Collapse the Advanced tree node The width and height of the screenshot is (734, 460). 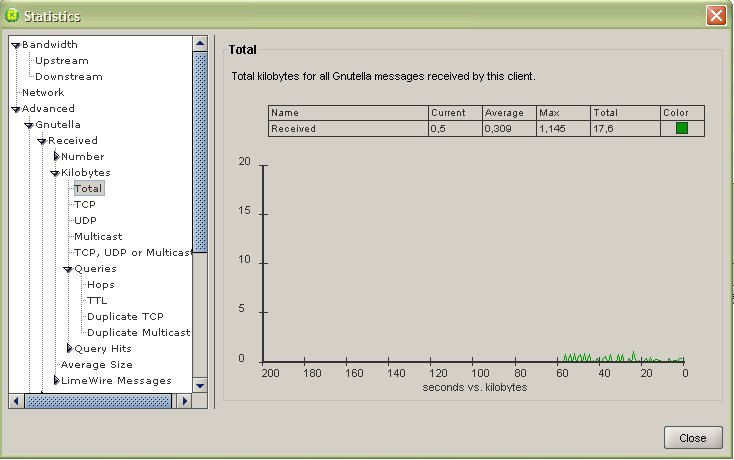[16, 109]
